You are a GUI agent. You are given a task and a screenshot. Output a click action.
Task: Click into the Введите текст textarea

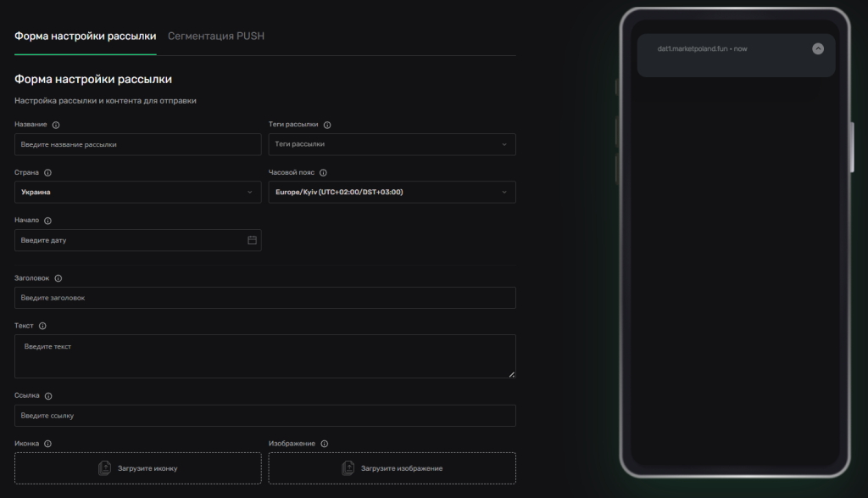pos(264,356)
